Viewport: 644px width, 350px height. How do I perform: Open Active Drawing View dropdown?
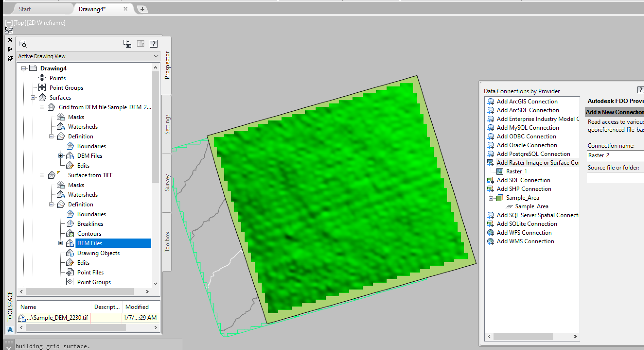click(x=88, y=56)
